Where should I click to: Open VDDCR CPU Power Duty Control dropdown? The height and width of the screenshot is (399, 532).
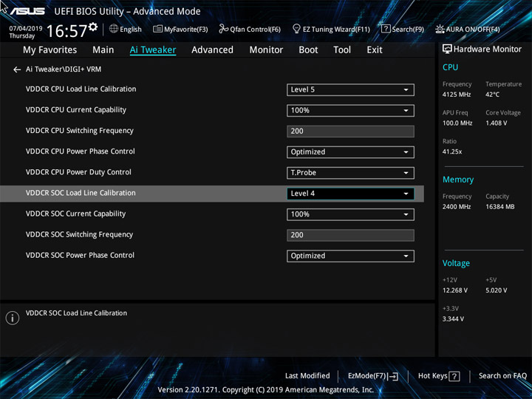350,173
